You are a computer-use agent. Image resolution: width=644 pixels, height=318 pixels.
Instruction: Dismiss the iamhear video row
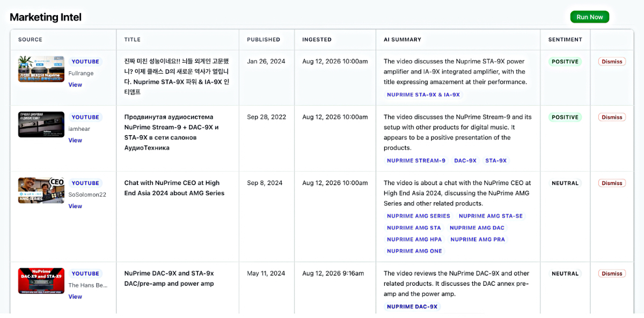point(612,117)
